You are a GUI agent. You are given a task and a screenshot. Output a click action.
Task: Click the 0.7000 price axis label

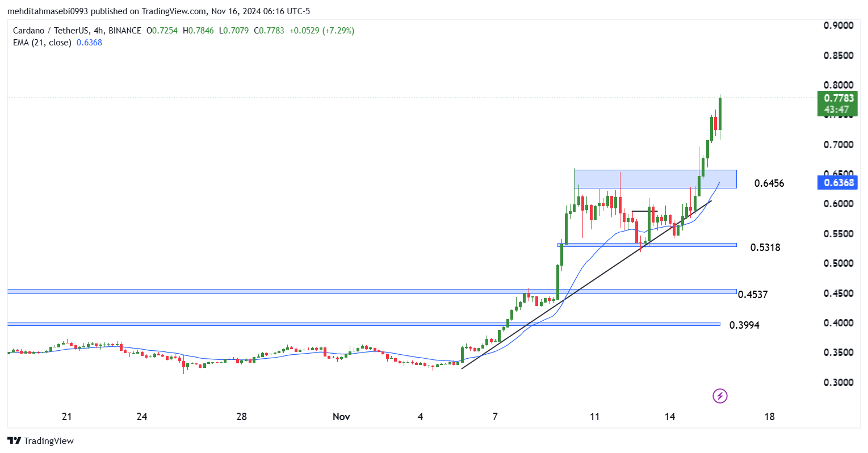coord(838,145)
